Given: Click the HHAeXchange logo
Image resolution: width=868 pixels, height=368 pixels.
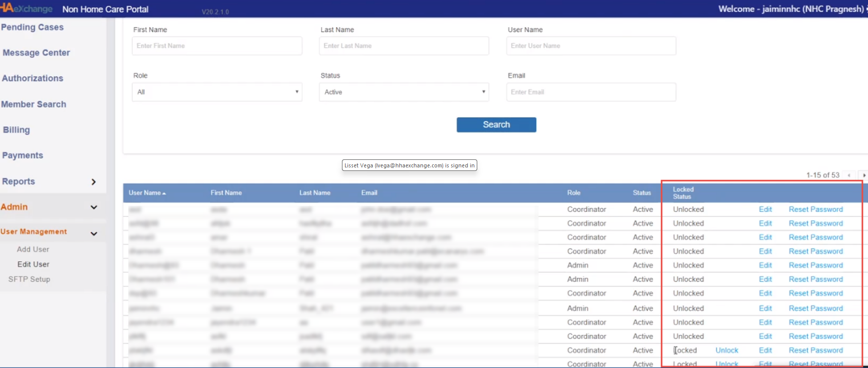Looking at the screenshot, I should pyautogui.click(x=27, y=9).
